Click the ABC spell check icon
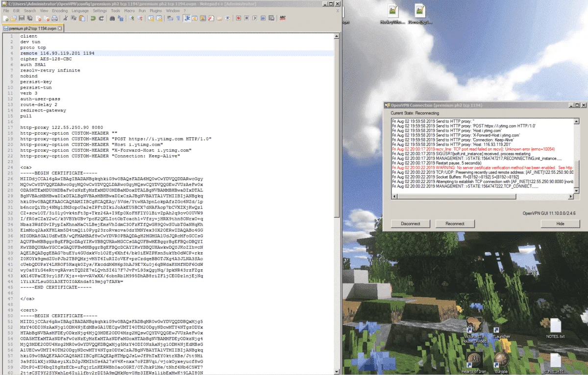Image resolution: width=588 pixels, height=375 pixels. pyautogui.click(x=283, y=18)
